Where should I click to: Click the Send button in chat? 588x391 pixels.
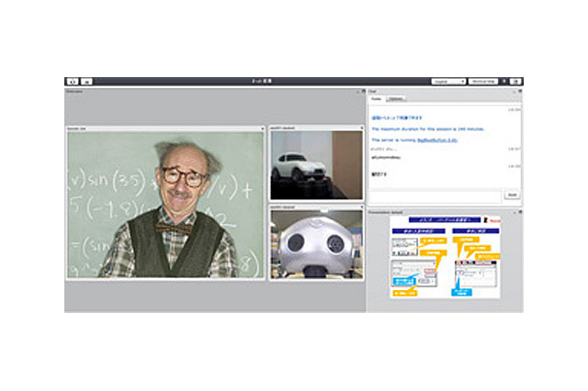(x=512, y=195)
